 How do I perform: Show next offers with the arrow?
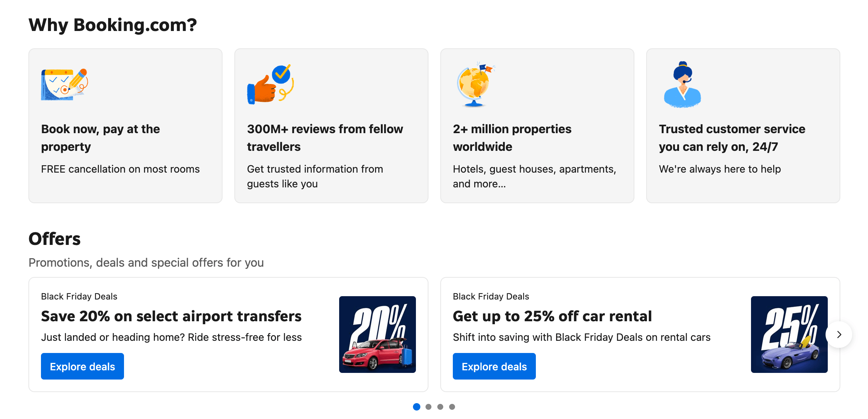pos(839,335)
